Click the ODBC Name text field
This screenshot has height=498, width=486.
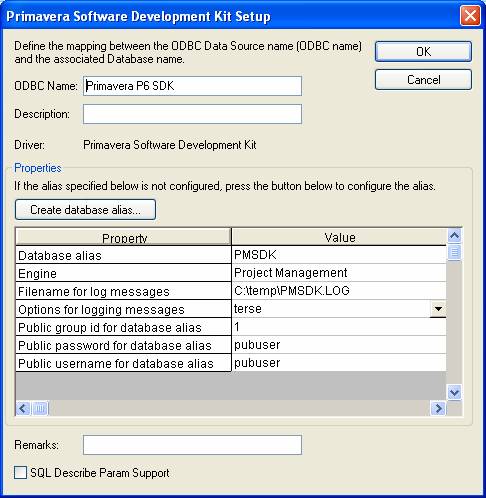click(192, 86)
